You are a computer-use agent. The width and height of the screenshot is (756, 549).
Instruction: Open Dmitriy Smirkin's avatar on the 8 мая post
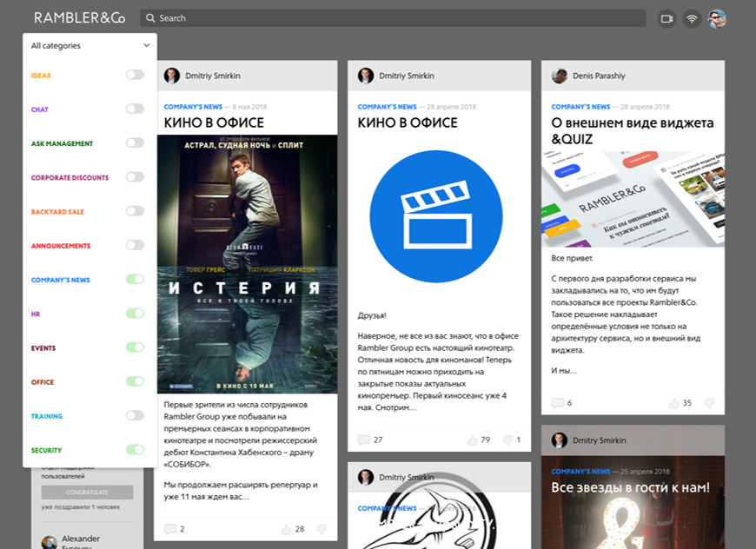(x=172, y=76)
